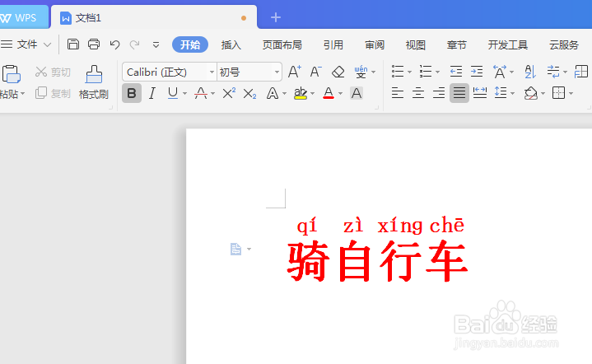Click the Chinese layout (A with arrows) icon
The width and height of the screenshot is (592, 364).
[500, 72]
